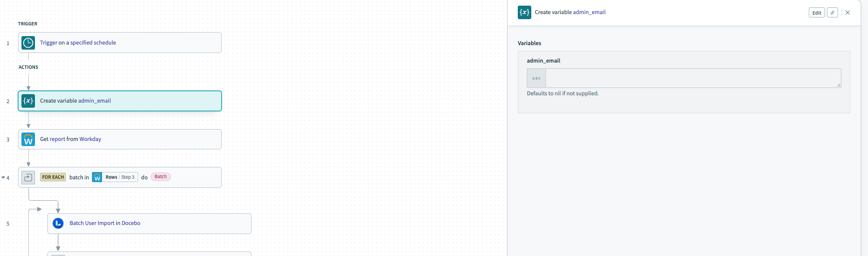Screen dimensions: 868x256
Task: Click the ABC type indicator
Action: tap(536, 78)
